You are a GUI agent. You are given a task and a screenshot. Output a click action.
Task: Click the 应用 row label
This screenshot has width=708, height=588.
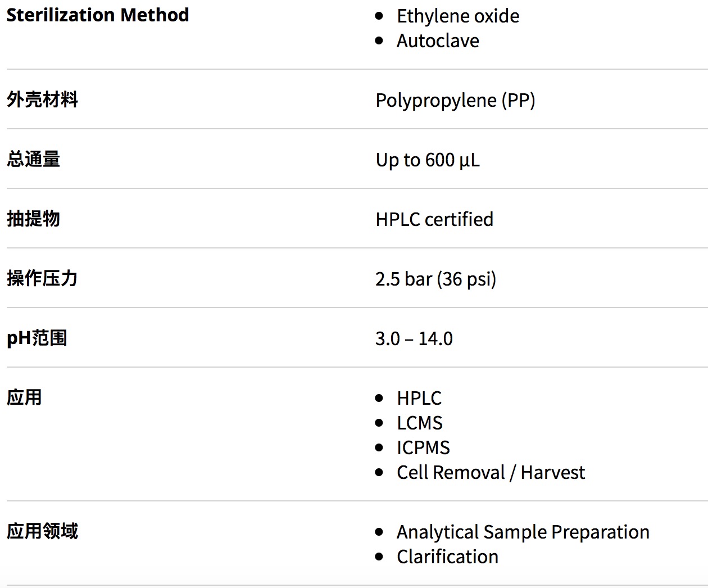(24, 398)
